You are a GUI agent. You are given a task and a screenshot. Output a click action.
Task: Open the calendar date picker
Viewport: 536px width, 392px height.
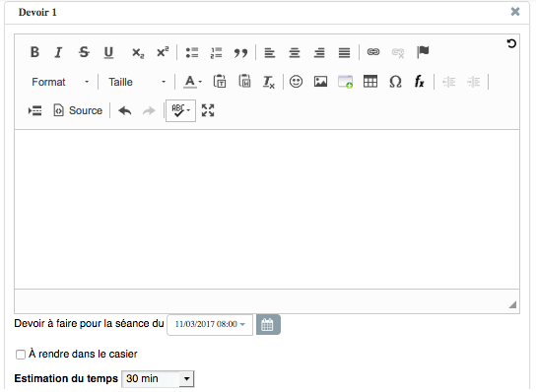pos(268,324)
